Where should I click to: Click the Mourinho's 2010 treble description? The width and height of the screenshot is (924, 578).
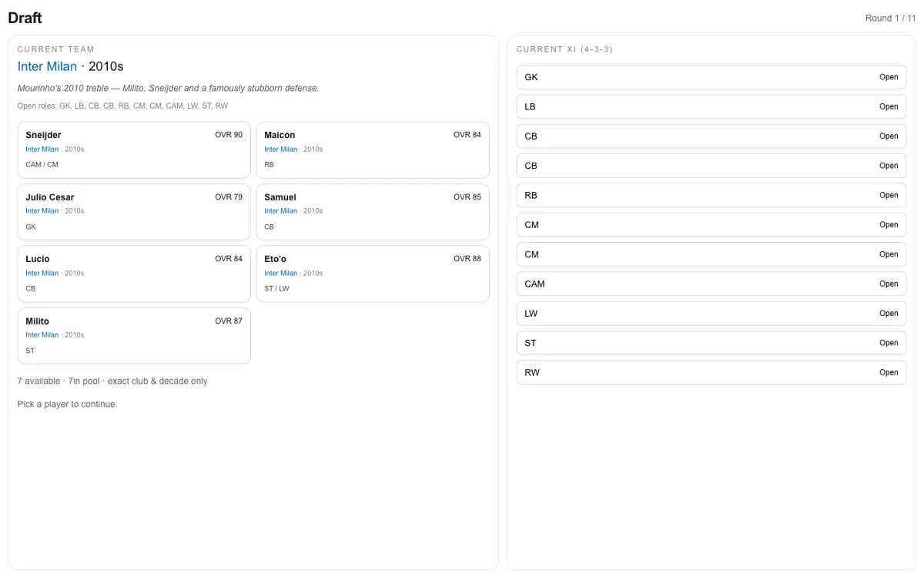point(168,89)
